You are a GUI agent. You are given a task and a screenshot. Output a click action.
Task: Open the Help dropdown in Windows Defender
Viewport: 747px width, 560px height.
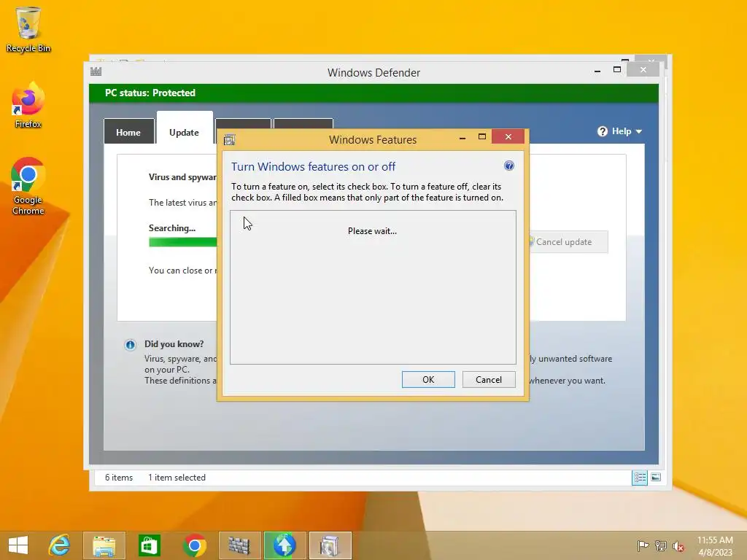coord(620,131)
